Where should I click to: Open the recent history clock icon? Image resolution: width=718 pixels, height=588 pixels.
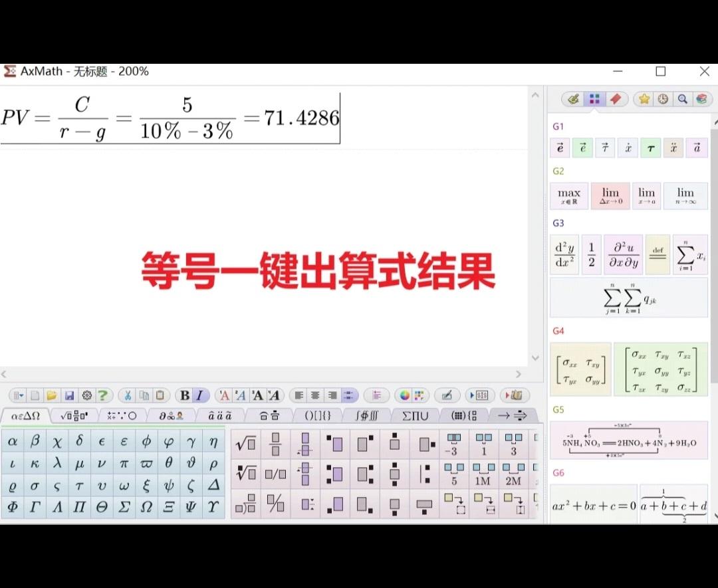[x=662, y=99]
